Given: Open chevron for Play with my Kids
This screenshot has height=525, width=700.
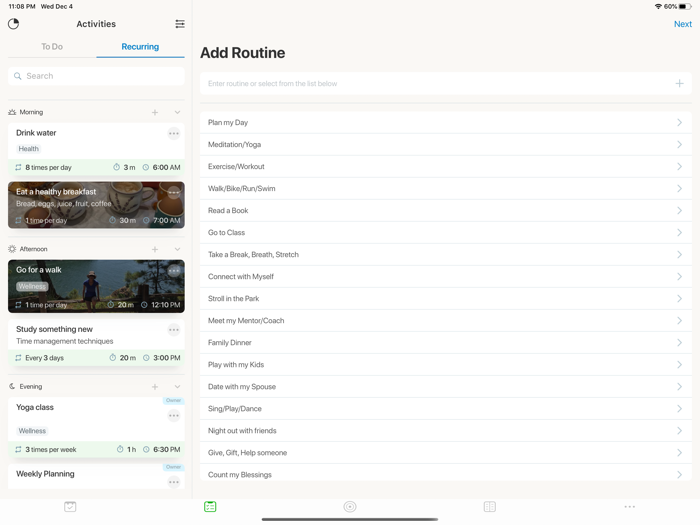Looking at the screenshot, I should coord(679,365).
